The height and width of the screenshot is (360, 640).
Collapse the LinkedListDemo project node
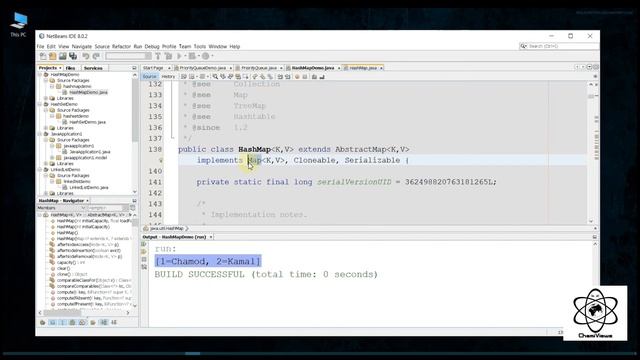tap(40, 169)
